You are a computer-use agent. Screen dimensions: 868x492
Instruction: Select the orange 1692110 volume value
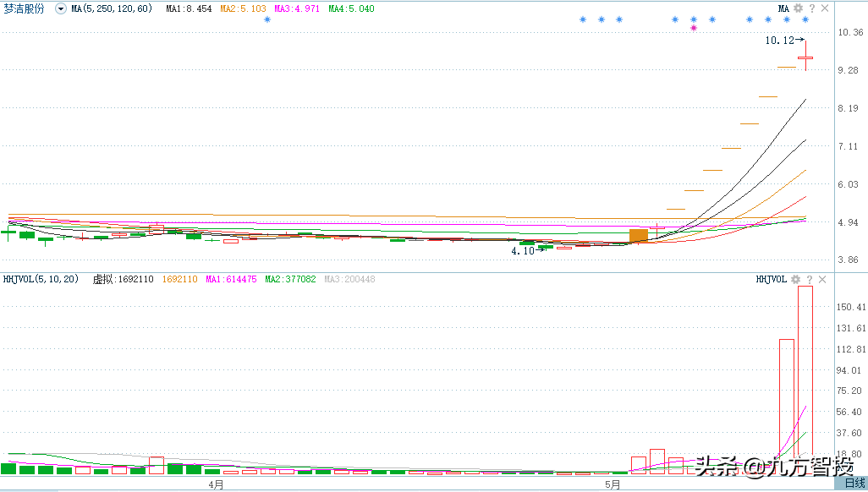click(x=179, y=280)
